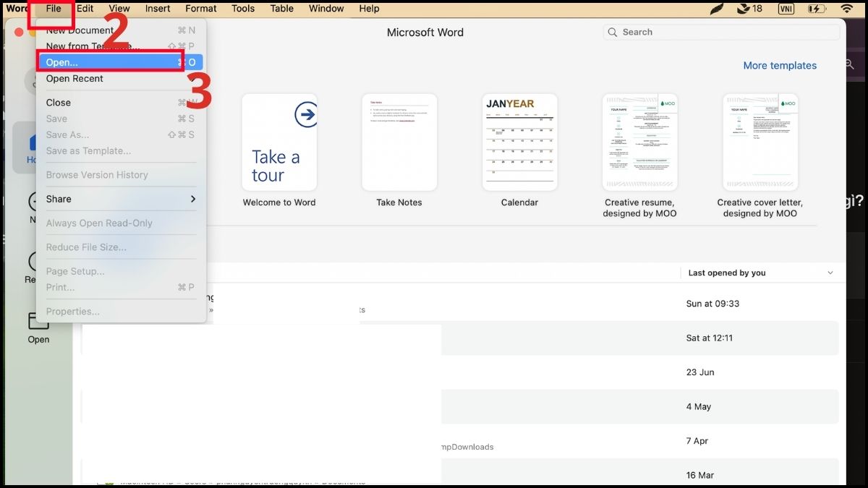Click the feather menu bar icon
Viewport: 868px width, 488px height.
pos(716,9)
